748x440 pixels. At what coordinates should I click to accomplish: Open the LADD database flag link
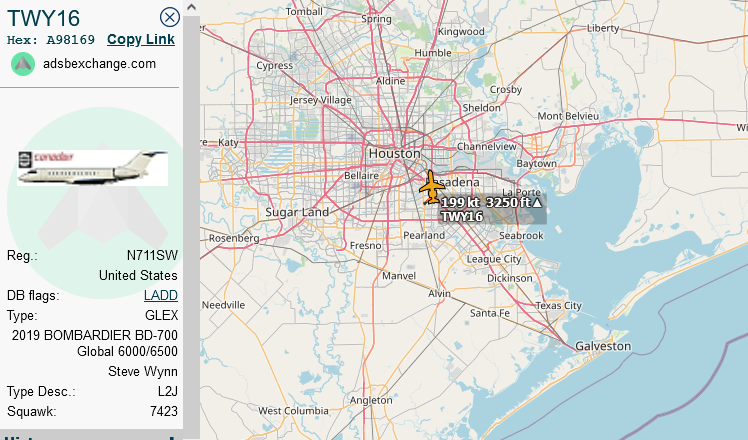tap(161, 295)
